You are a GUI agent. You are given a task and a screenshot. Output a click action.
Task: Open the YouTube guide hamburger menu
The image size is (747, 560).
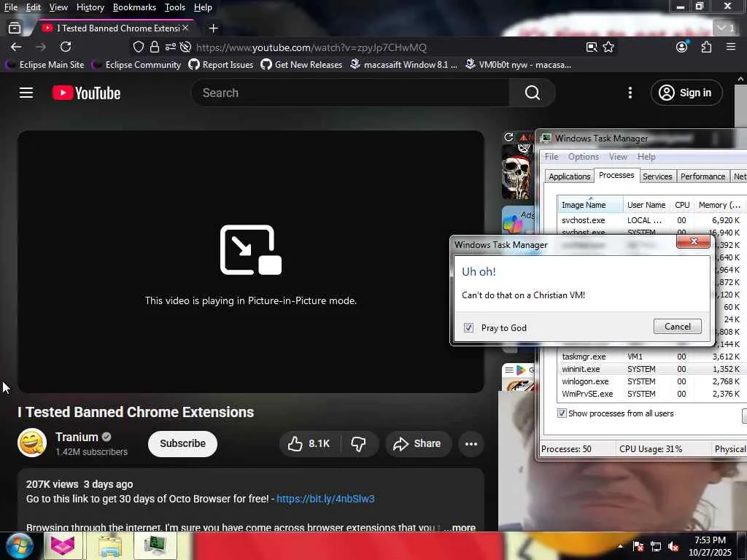coord(26,93)
